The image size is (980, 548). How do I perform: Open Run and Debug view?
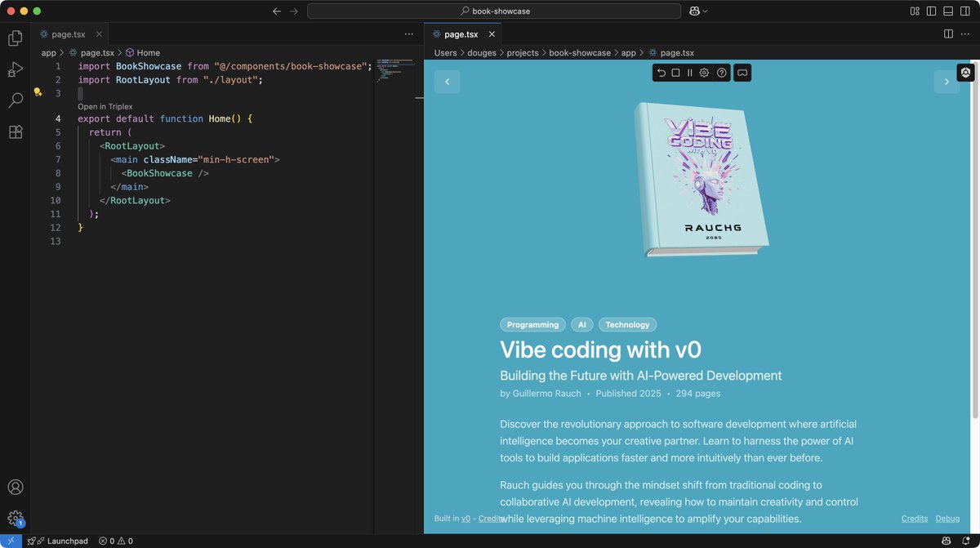click(15, 69)
